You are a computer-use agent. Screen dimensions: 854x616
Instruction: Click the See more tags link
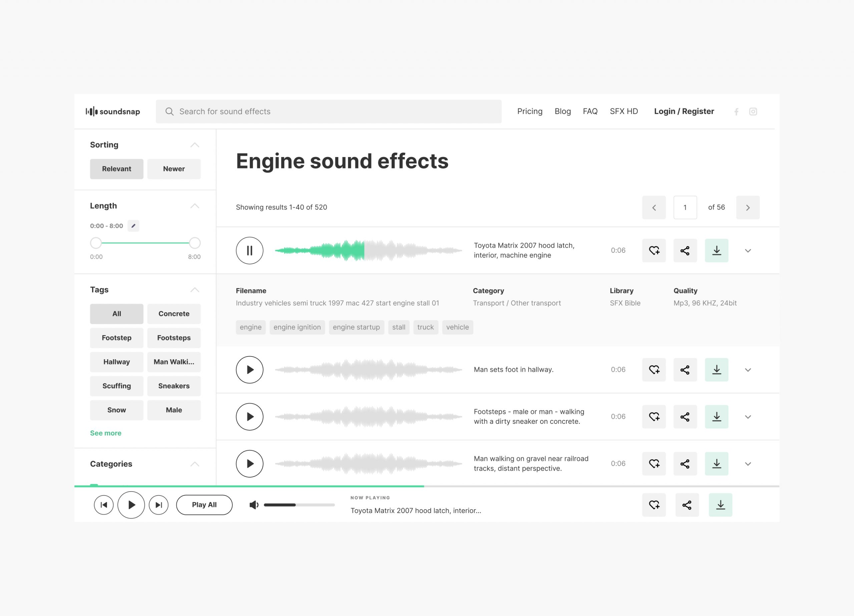coord(105,433)
